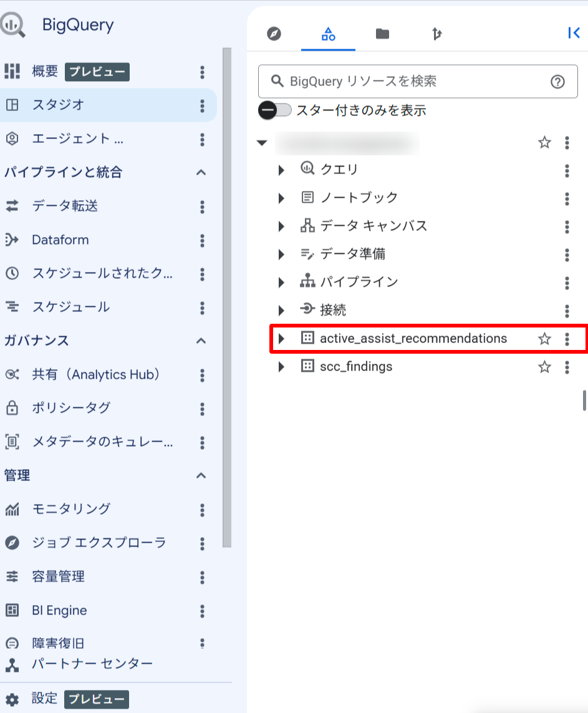This screenshot has width=588, height=713.
Task: Click the left navigation scrollbar
Action: (x=227, y=298)
